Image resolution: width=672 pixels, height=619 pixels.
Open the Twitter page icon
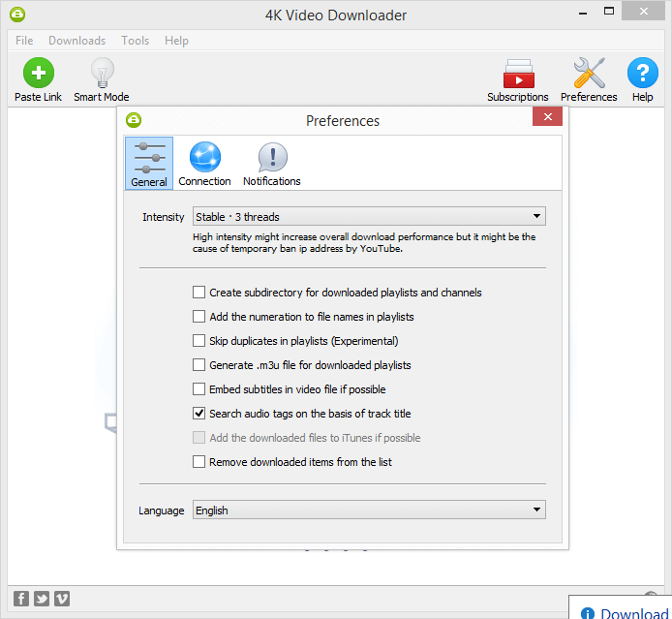pyautogui.click(x=42, y=599)
